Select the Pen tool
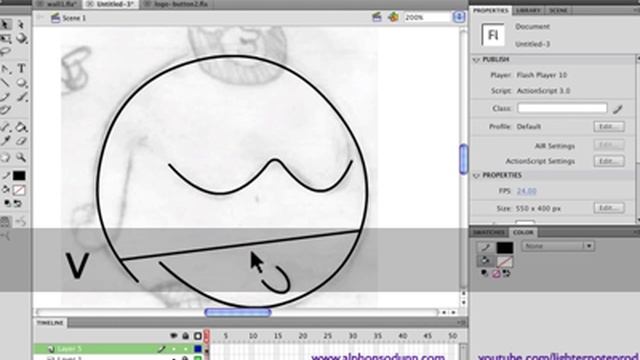 click(6, 69)
